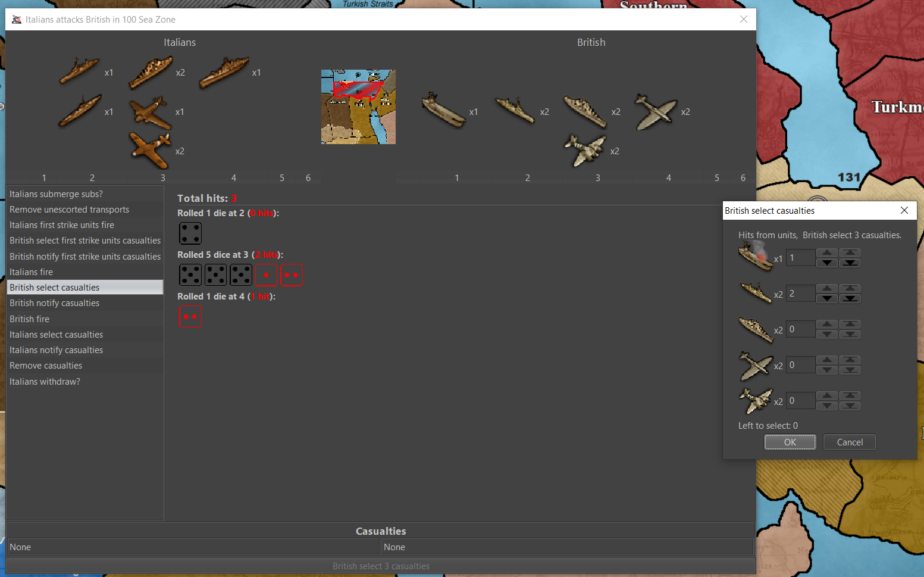Set bomber casualties to maximum

coord(850,396)
